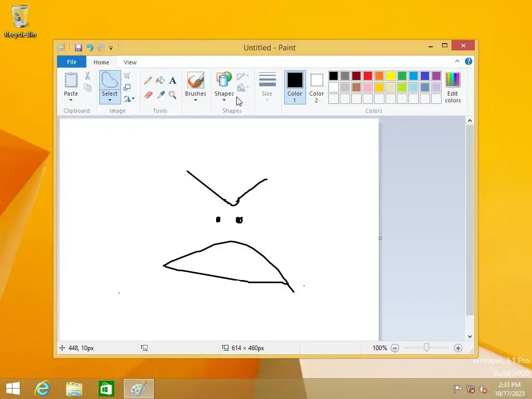Click the Paint application icon in title bar

point(61,47)
